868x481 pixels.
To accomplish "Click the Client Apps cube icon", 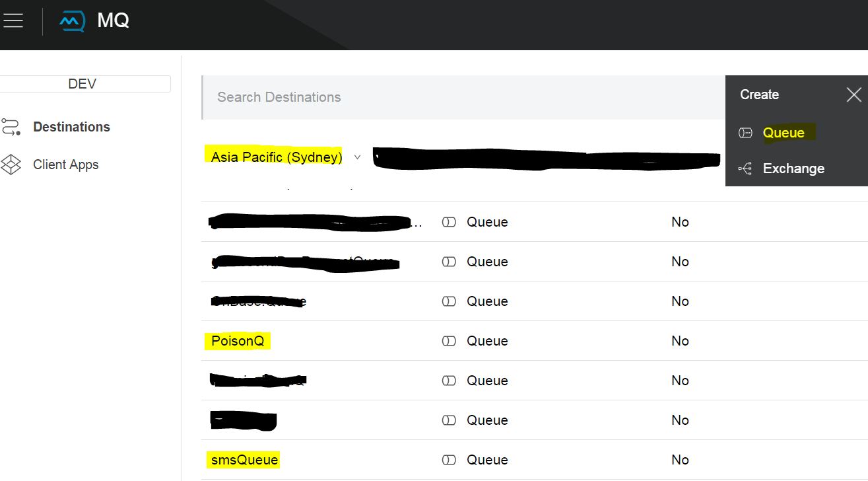I will pos(11,165).
